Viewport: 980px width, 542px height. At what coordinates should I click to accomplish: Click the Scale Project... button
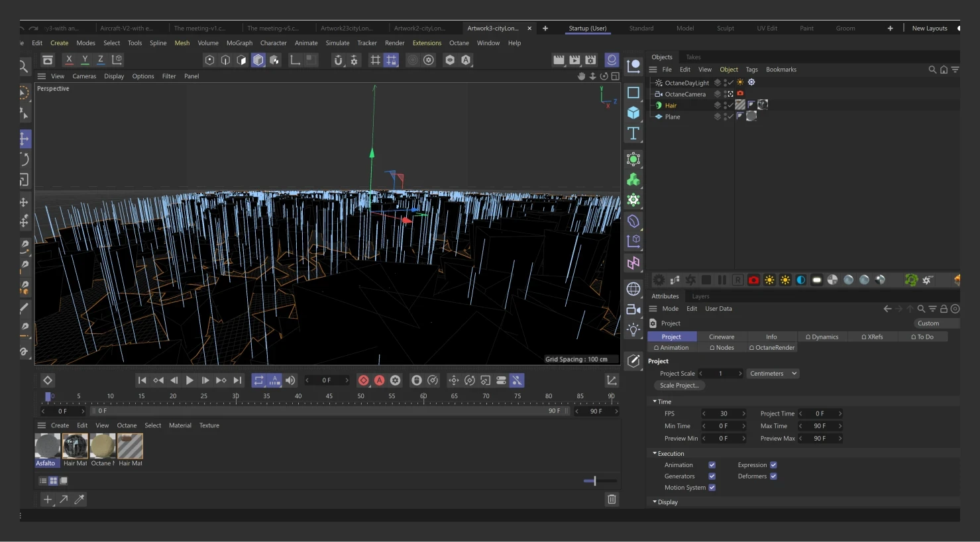tap(679, 386)
